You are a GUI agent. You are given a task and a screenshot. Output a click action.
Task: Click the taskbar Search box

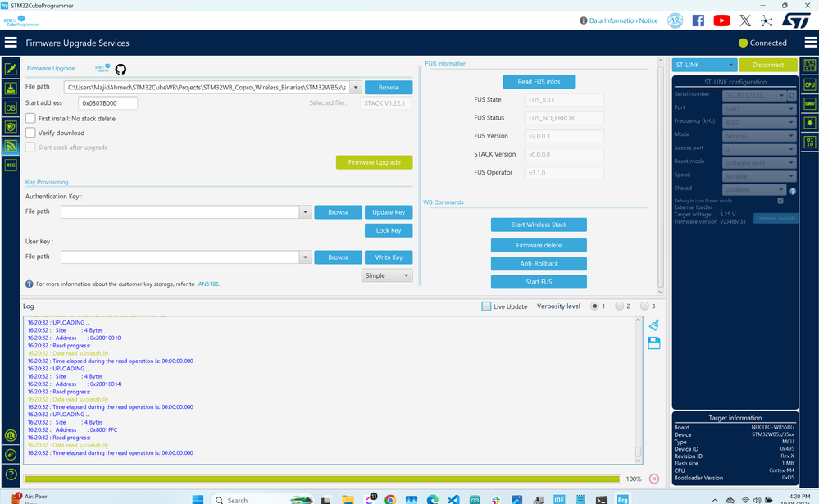coord(262,499)
